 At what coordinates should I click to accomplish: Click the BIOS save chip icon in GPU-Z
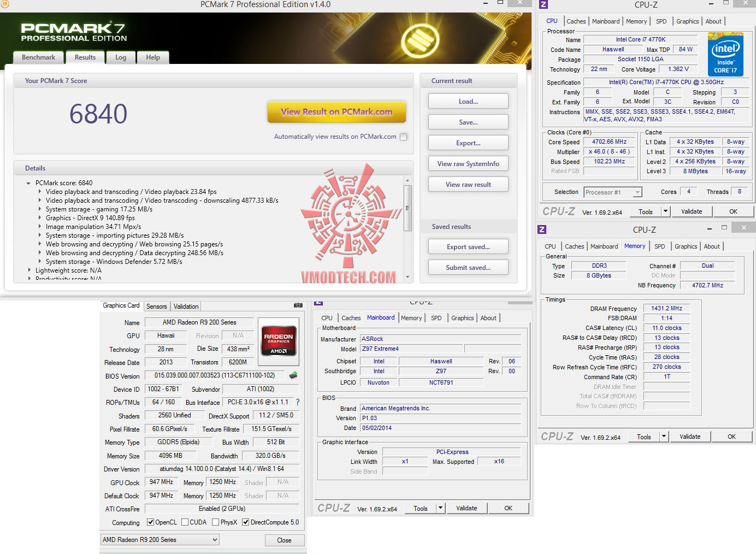click(293, 375)
